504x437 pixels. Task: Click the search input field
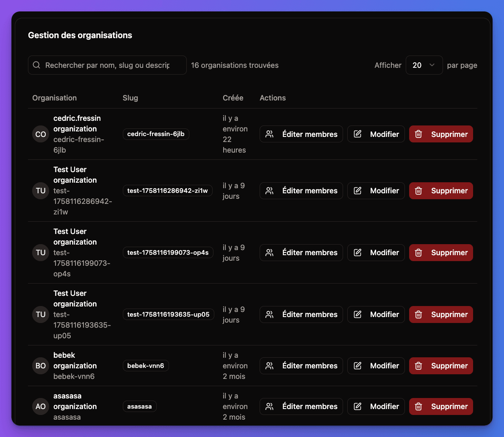point(107,65)
